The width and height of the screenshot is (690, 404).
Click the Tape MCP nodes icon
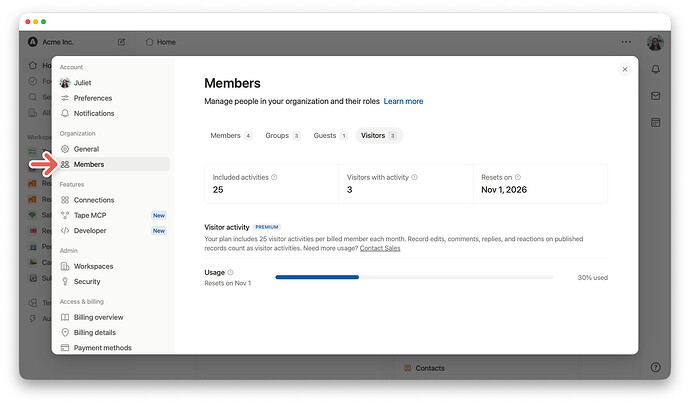click(x=65, y=215)
